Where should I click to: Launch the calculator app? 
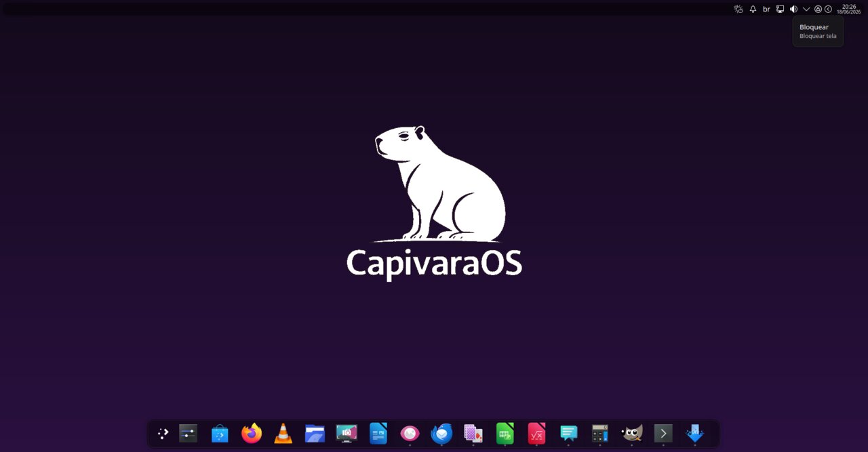click(599, 433)
